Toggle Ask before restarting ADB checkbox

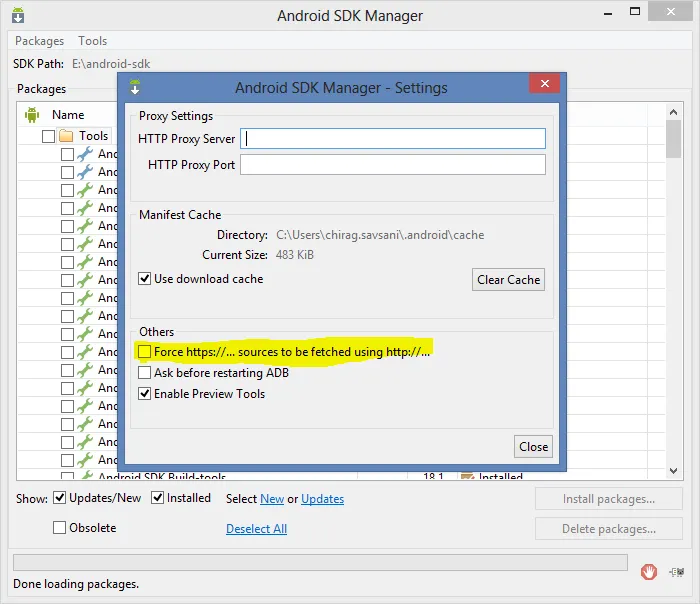pos(144,372)
